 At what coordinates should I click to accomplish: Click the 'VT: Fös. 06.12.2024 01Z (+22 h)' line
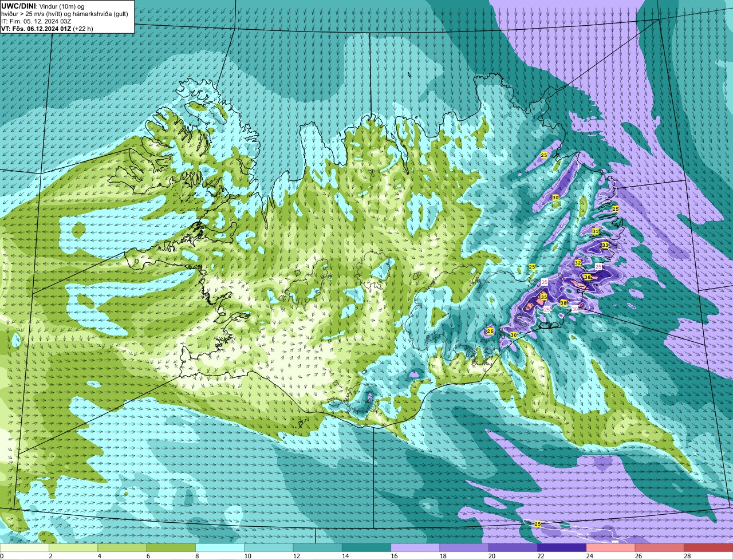pos(47,29)
